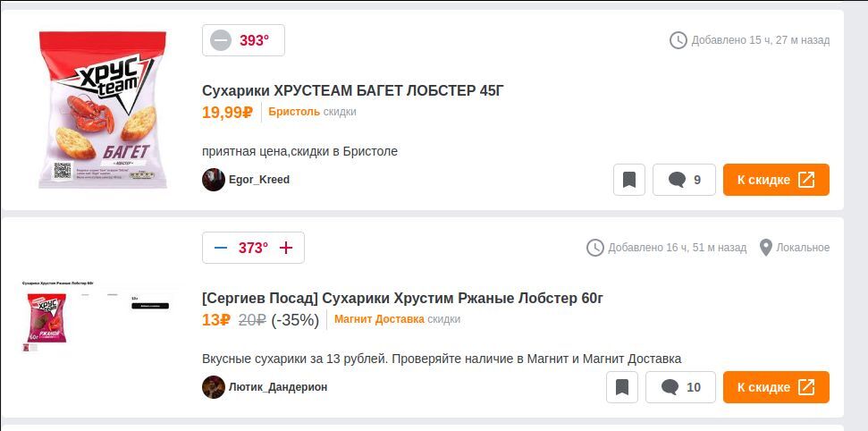
Task: Downvote the Сергиев Посад Хрустим deal
Action: [x=221, y=248]
